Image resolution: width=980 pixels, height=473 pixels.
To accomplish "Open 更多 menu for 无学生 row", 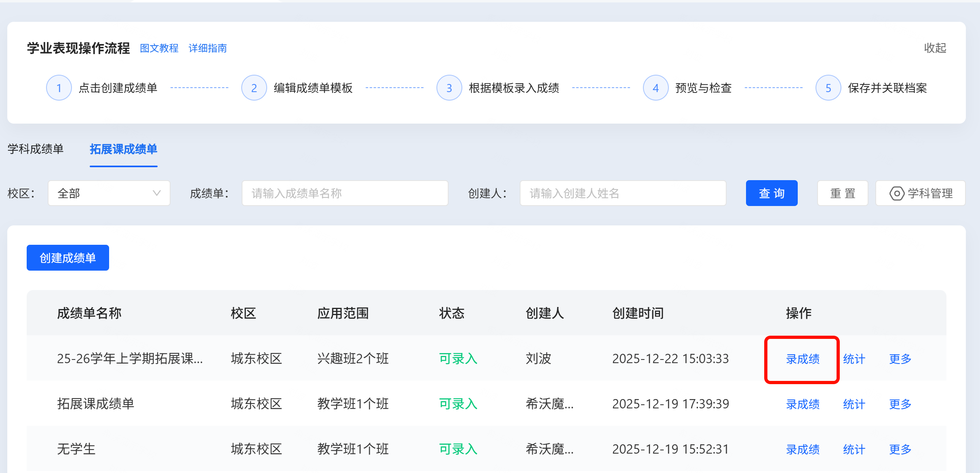I will (900, 449).
